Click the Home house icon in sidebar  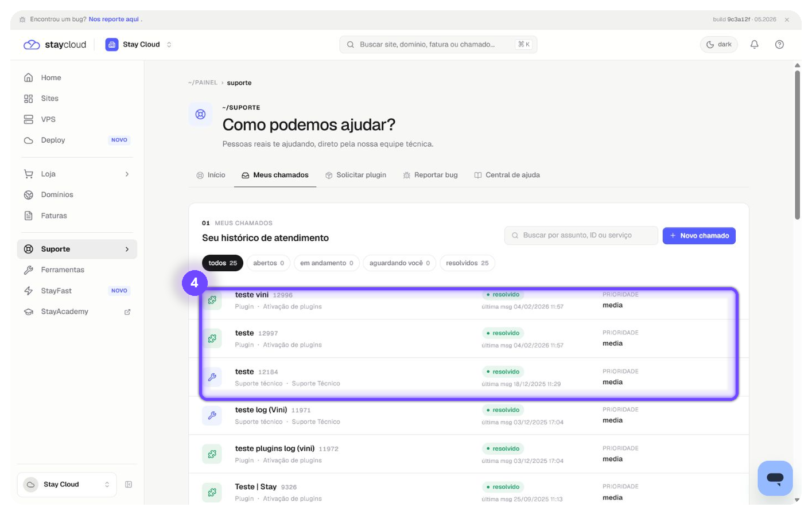28,77
